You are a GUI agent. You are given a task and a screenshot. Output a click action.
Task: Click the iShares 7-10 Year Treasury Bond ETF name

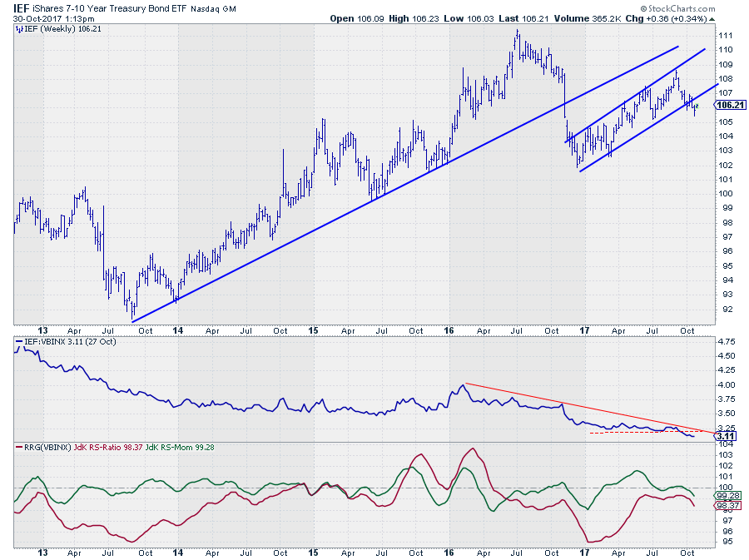point(109,8)
